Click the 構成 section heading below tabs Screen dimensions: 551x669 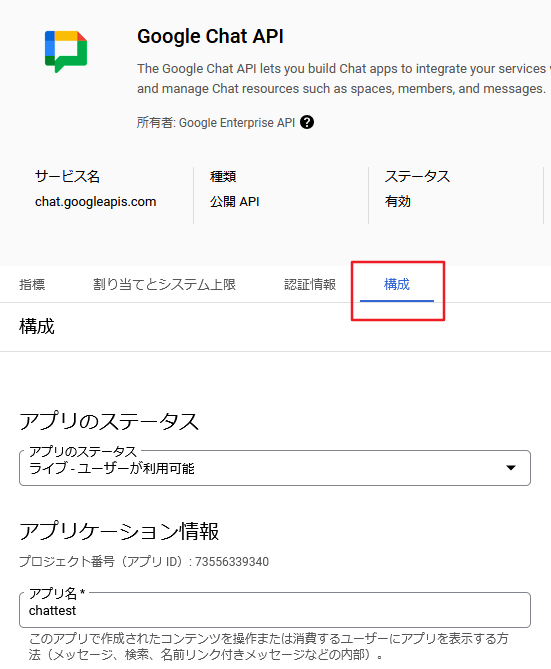click(x=37, y=326)
